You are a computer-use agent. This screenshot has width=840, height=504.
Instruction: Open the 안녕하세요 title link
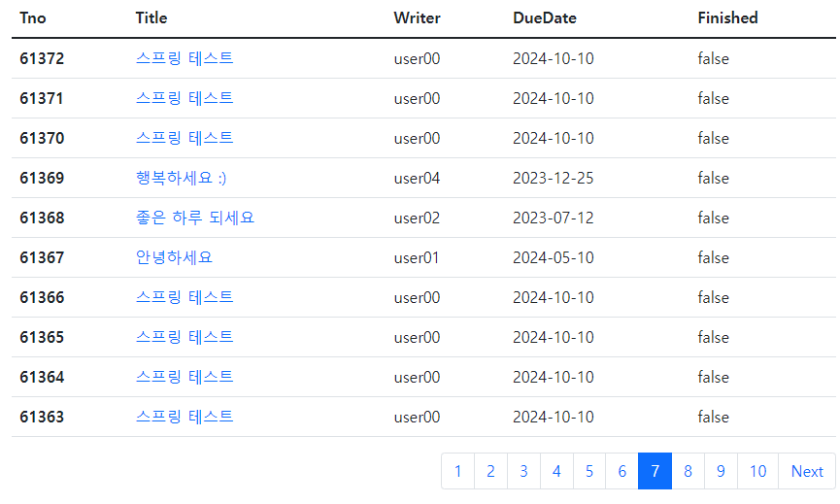click(174, 257)
